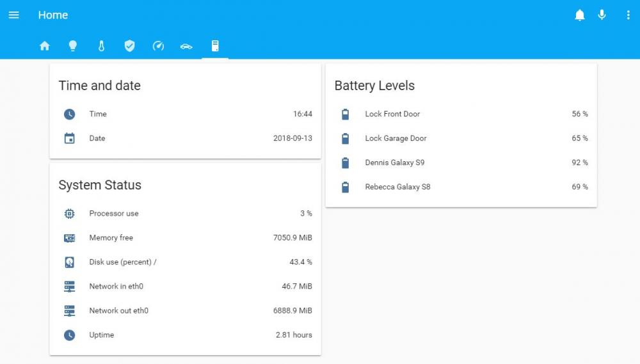This screenshot has height=364, width=640.
Task: Open the hamburger sidebar menu
Action: [13, 15]
